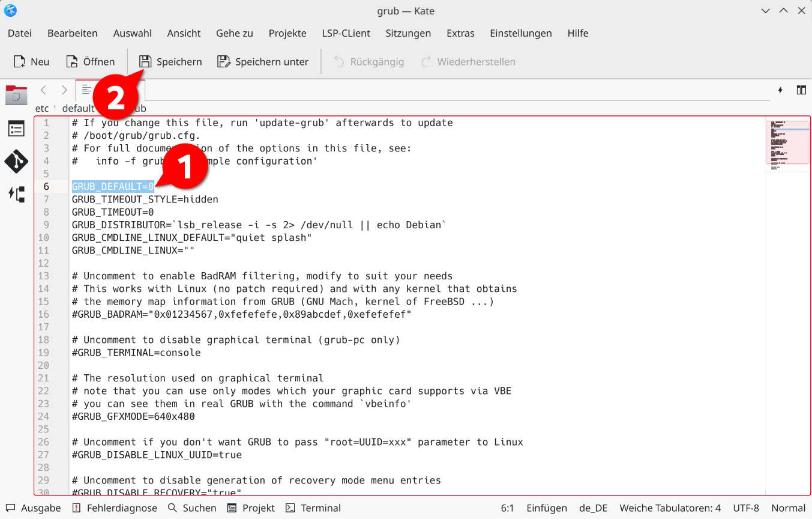Screen dimensions: 812x519
Task: Toggle the Ausgabe output panel
Action: [x=34, y=508]
